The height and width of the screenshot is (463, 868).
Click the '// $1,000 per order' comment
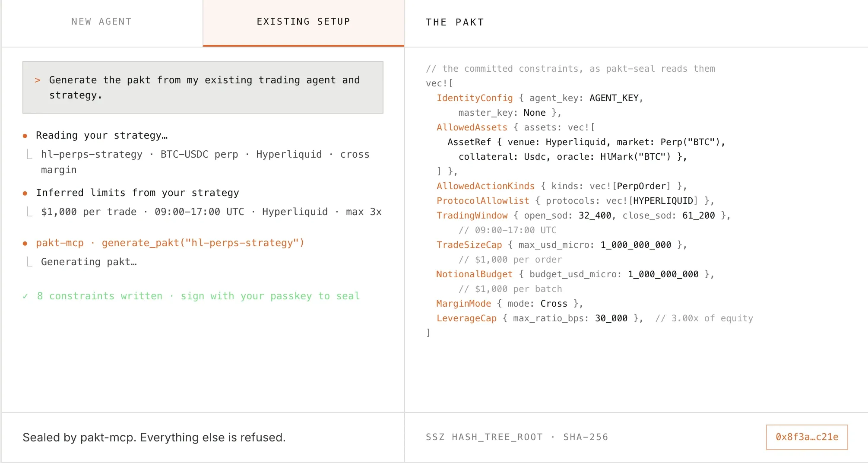510,260
